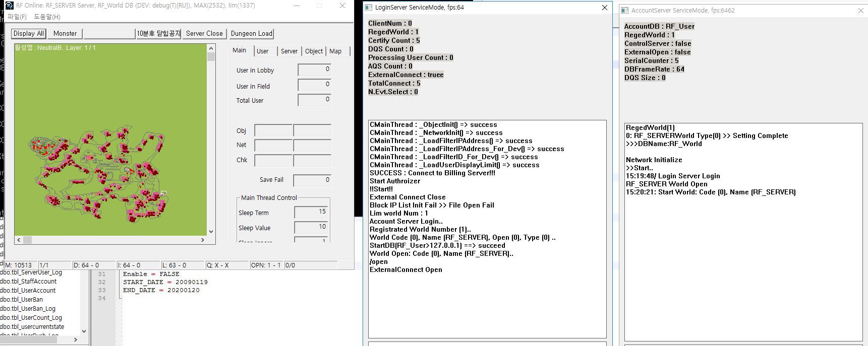Open the 파일(F) menu

[x=17, y=17]
